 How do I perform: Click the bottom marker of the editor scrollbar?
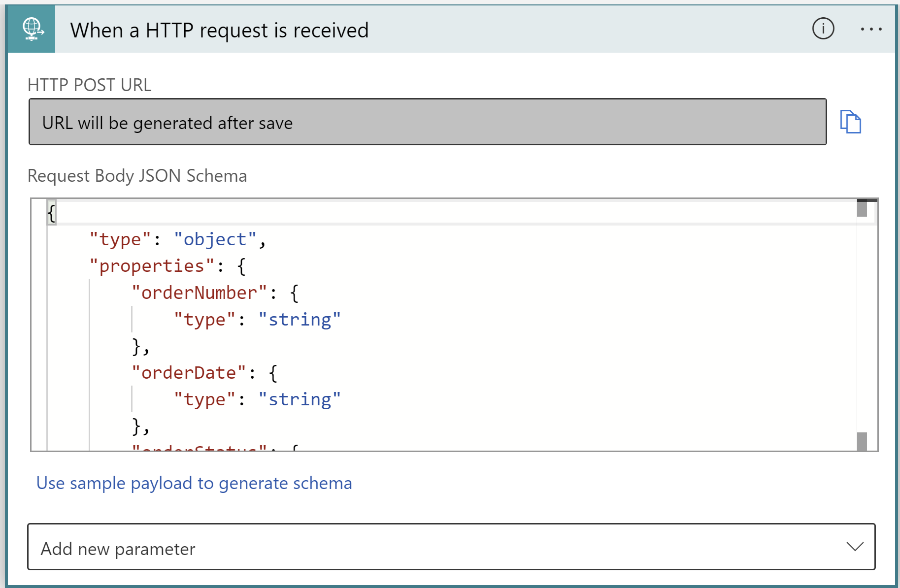coord(862,441)
